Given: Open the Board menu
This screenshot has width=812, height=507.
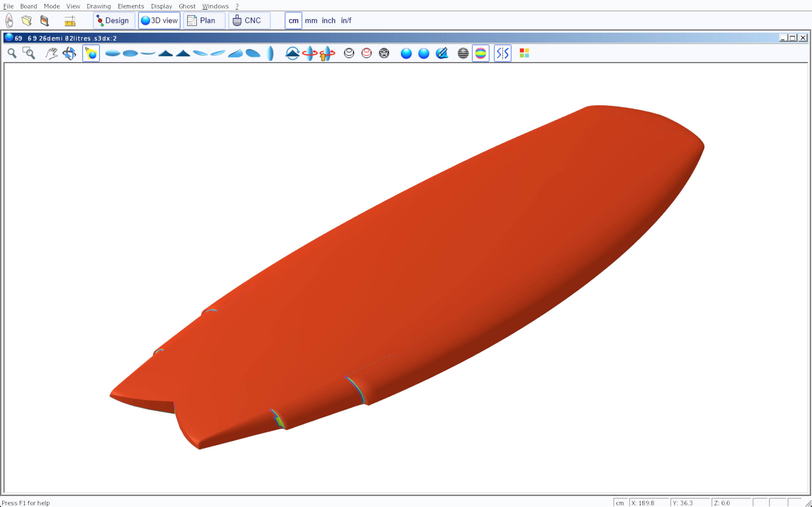Looking at the screenshot, I should pos(28,6).
